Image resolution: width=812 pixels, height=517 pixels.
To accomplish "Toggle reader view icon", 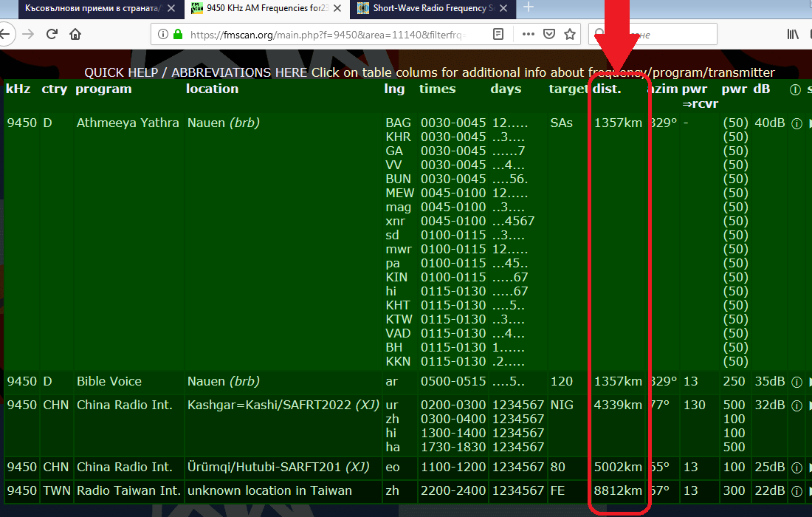I will tap(498, 34).
